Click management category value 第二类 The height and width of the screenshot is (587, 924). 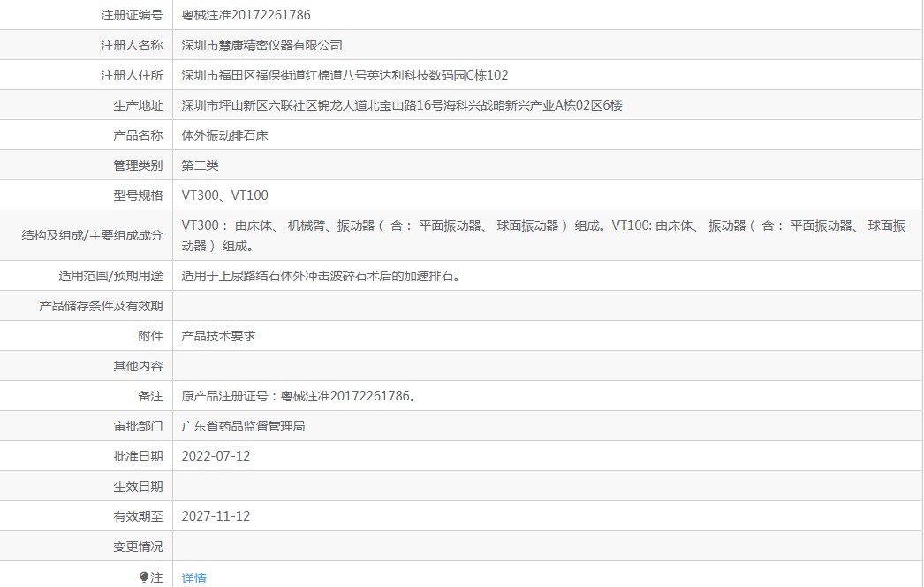200,165
